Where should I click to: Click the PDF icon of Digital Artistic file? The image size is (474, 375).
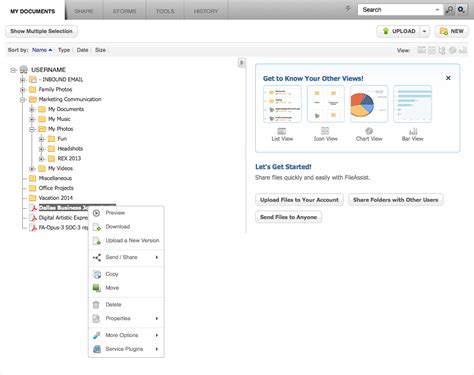click(33, 218)
